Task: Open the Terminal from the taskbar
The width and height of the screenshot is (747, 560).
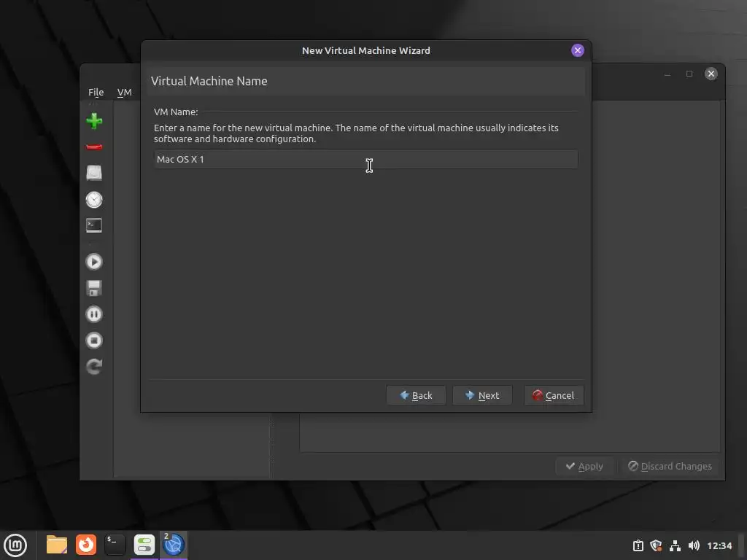Action: point(115,545)
